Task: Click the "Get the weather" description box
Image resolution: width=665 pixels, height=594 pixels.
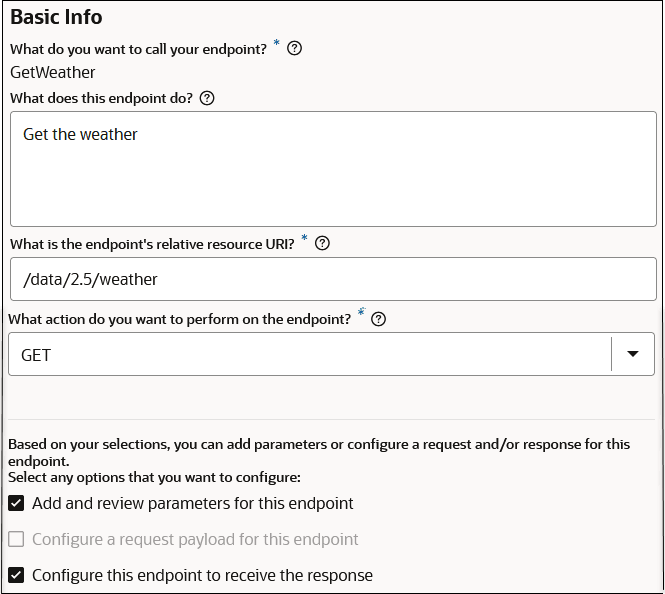Action: point(332,168)
